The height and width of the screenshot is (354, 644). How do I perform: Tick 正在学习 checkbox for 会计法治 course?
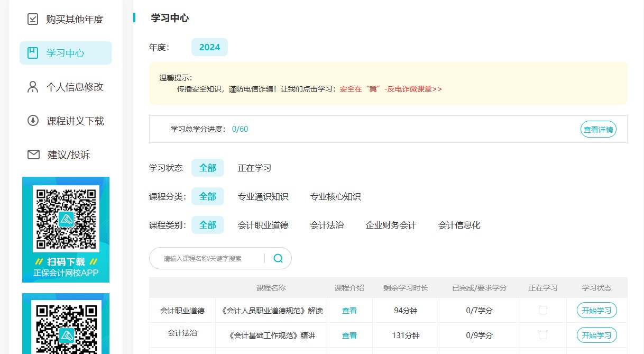(542, 335)
